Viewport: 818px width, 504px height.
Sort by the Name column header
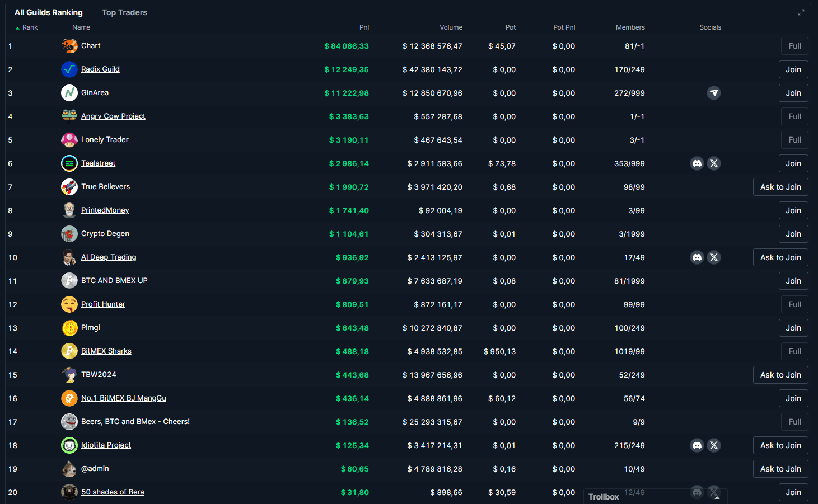click(x=81, y=27)
